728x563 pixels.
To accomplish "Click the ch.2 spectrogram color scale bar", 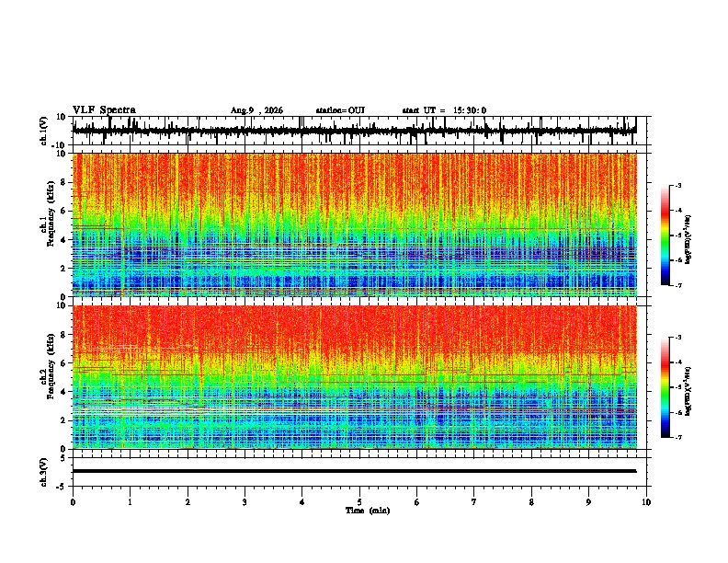I will tap(665, 387).
